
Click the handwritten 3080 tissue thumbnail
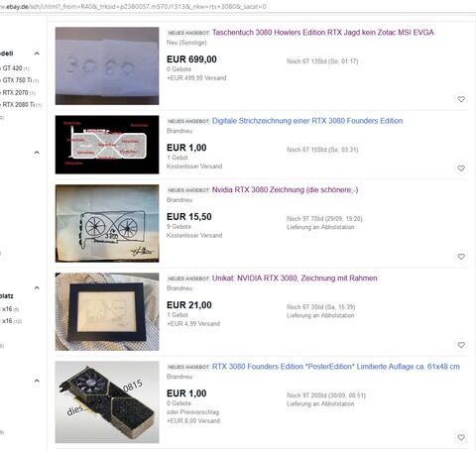pos(107,66)
